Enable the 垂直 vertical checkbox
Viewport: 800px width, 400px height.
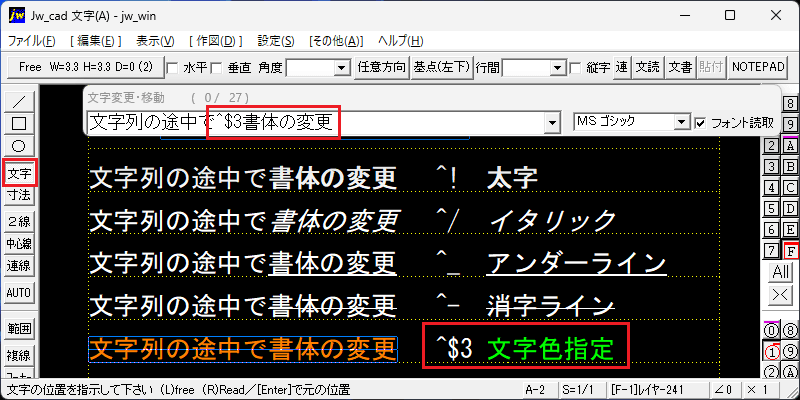pos(217,67)
